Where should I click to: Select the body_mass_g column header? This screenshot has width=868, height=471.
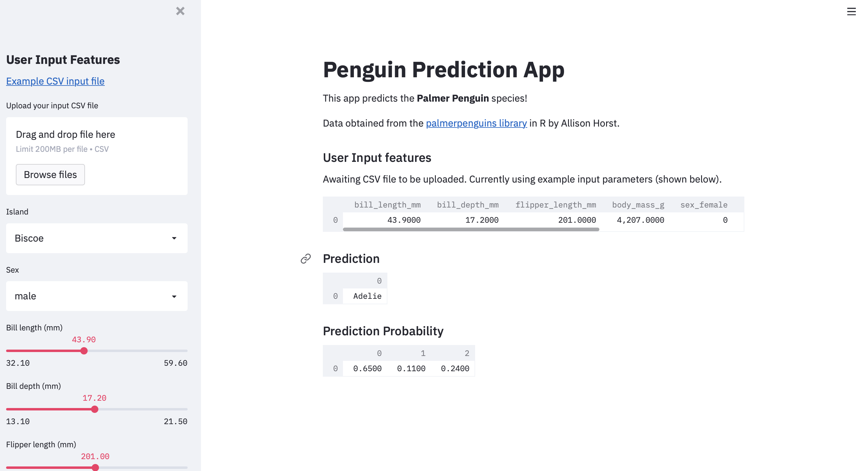(638, 205)
